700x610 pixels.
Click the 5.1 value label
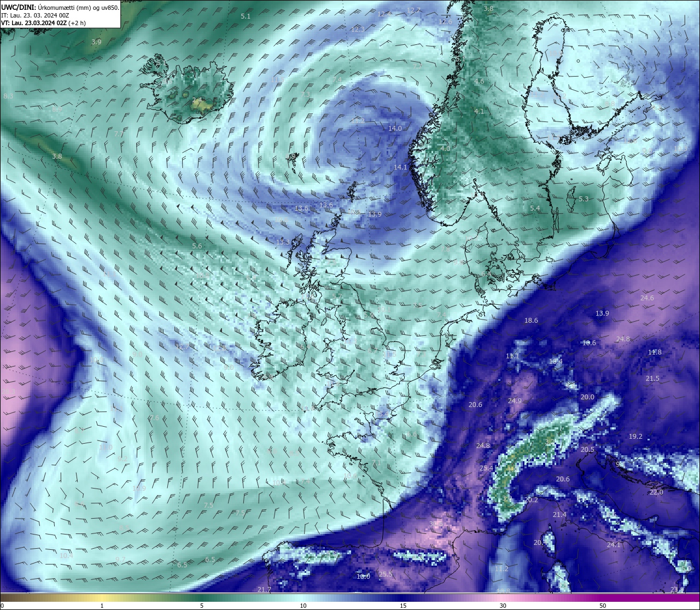pyautogui.click(x=246, y=16)
